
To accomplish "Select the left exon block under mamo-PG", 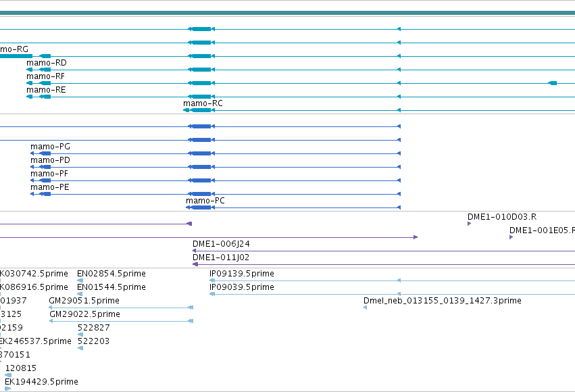I will pos(45,153).
